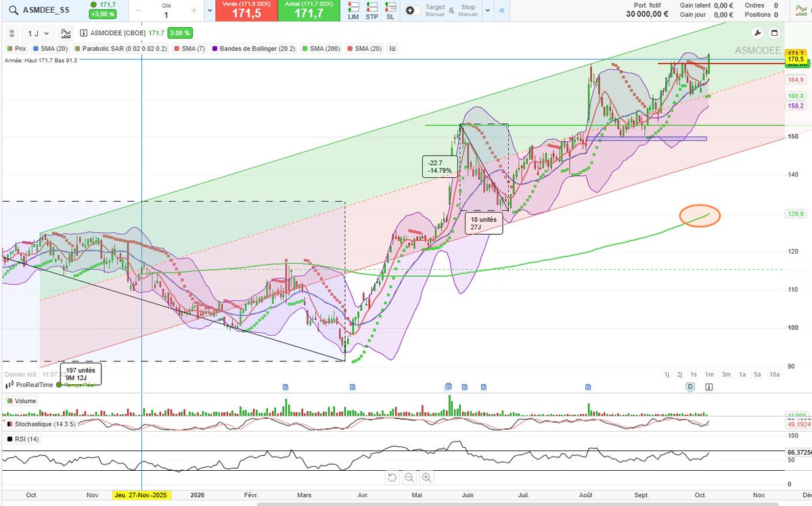812x506 pixels.
Task: Click the LIM limit order icon
Action: 353,10
